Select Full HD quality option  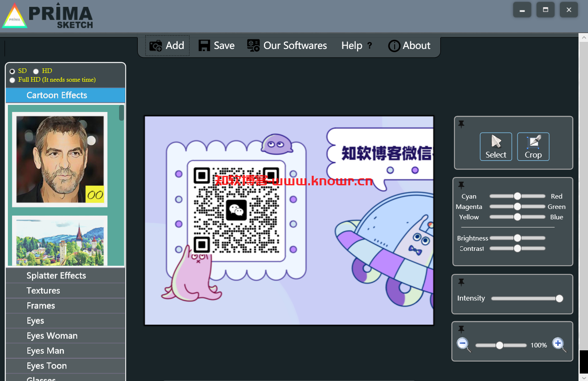[x=12, y=80]
